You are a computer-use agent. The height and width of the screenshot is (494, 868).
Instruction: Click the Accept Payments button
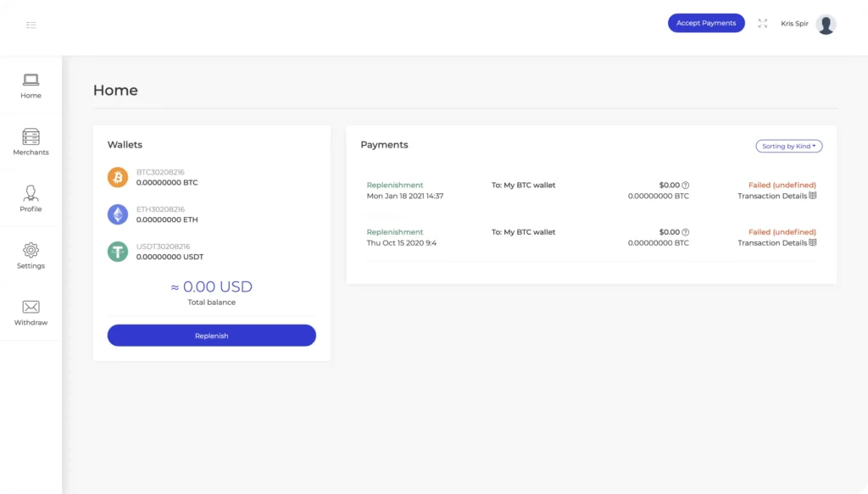point(706,23)
